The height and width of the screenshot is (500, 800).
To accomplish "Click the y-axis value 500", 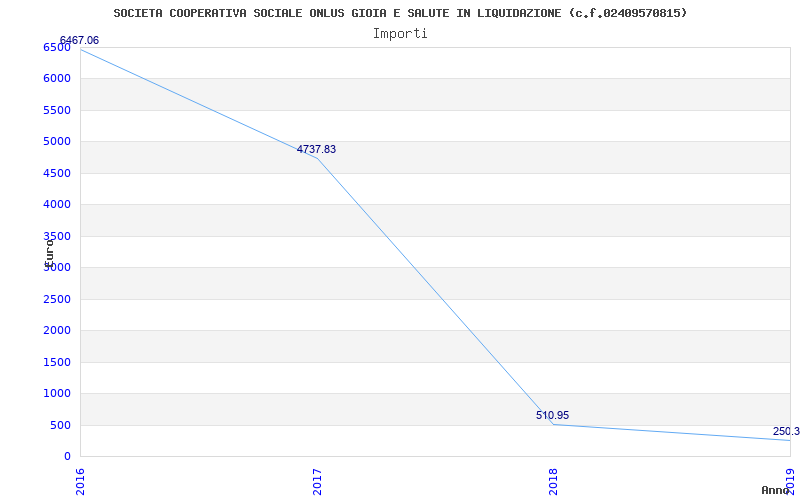I will [60, 426].
